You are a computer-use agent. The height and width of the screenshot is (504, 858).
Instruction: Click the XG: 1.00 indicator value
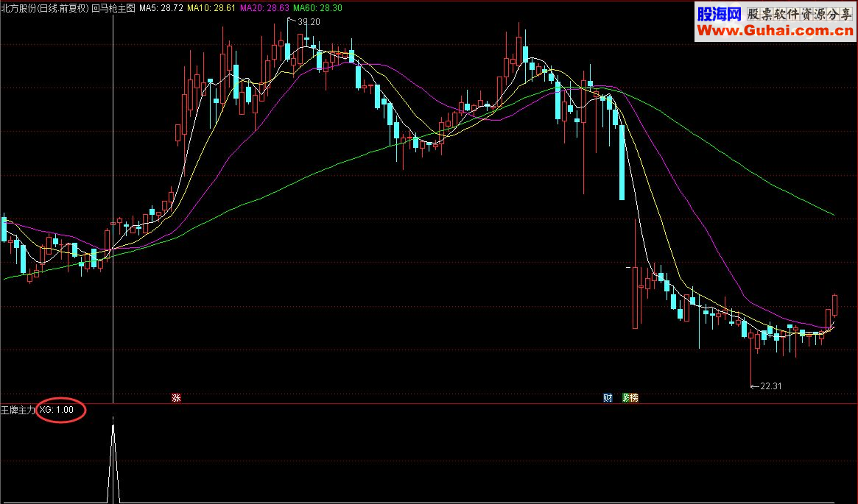point(57,410)
